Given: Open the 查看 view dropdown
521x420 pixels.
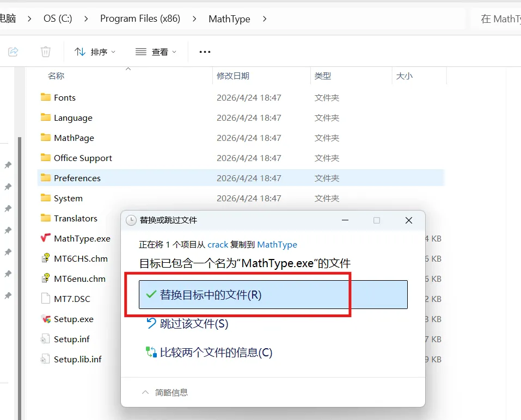Looking at the screenshot, I should (156, 52).
